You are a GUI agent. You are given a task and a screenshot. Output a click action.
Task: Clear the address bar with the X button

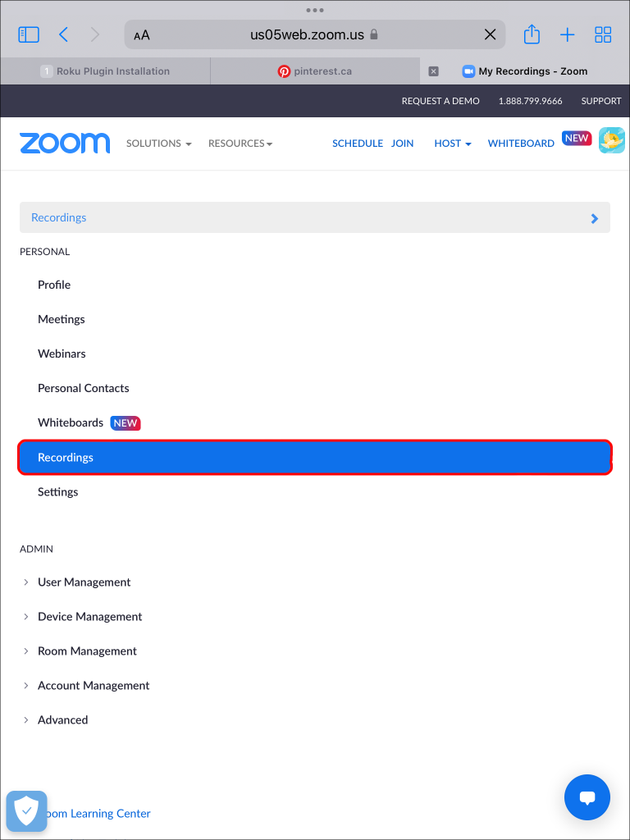[490, 34]
